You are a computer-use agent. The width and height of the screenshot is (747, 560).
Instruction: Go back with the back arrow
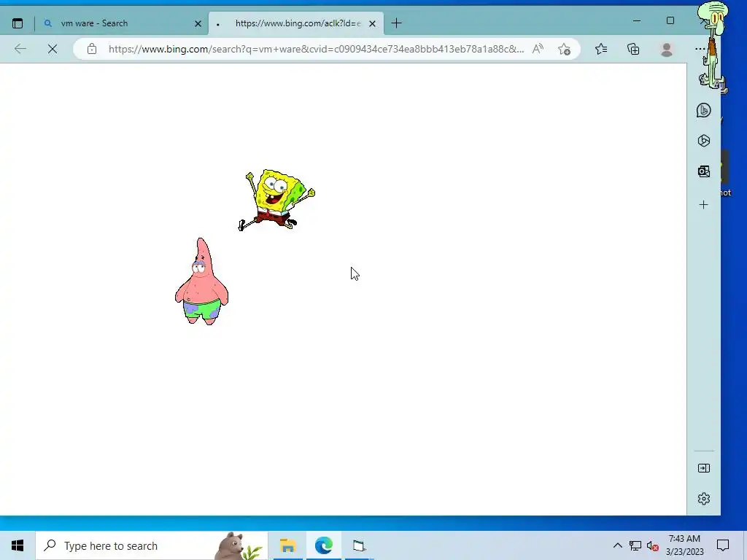click(20, 49)
